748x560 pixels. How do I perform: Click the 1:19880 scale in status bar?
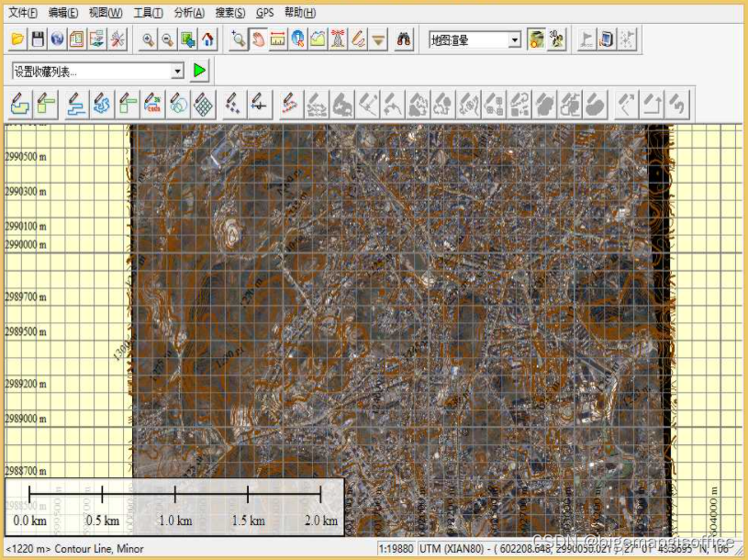[x=396, y=549]
